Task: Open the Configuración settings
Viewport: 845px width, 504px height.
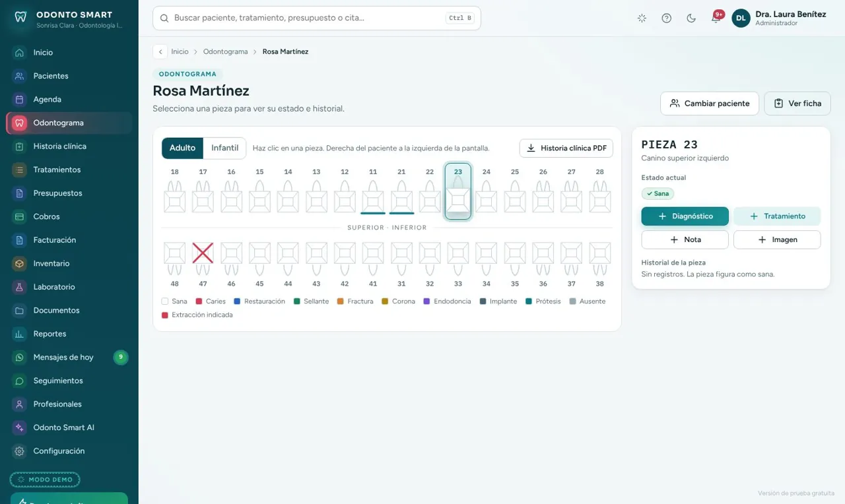Action: 69,451
